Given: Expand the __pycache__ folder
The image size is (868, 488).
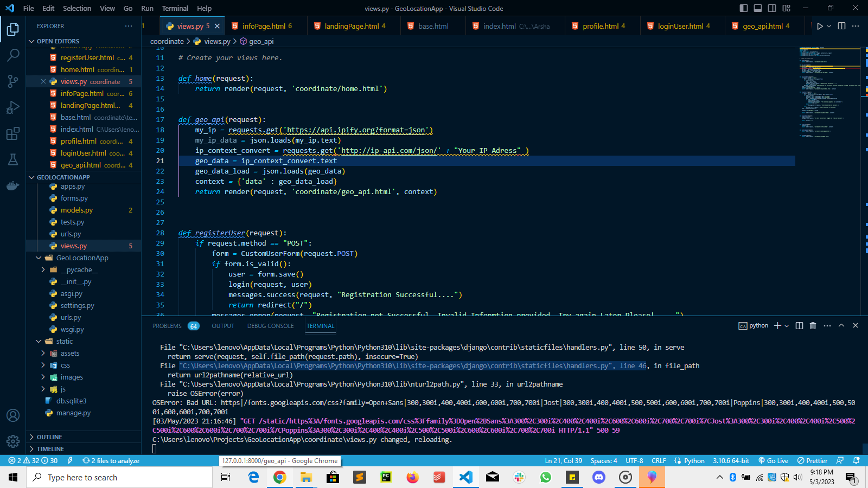Looking at the screenshot, I should (x=79, y=269).
